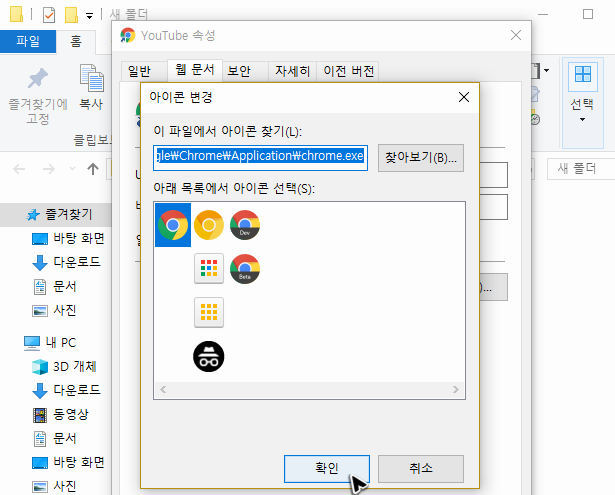Select the yellow apps grid icon
Image resolution: width=615 pixels, height=495 pixels.
tap(209, 313)
